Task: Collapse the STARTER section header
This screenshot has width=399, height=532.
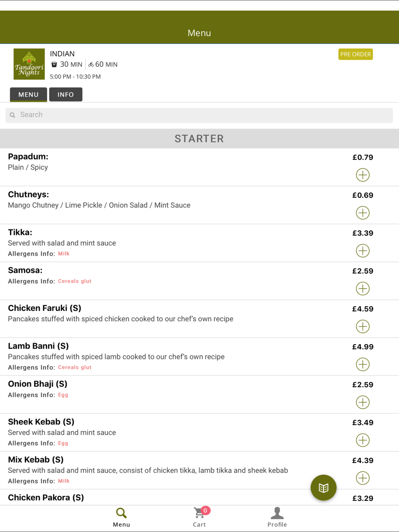Action: pyautogui.click(x=199, y=138)
